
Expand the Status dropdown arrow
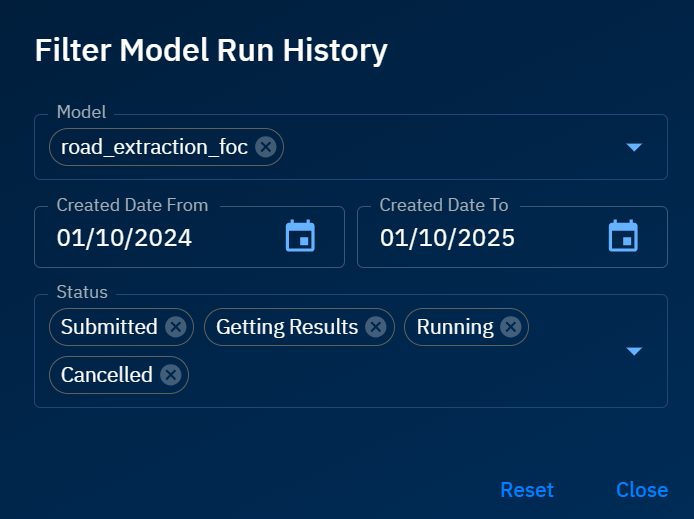pos(633,351)
